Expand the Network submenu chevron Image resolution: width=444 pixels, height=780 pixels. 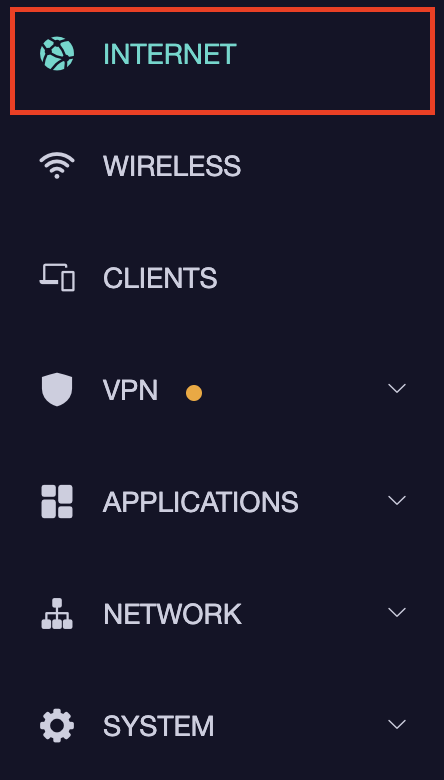pos(397,612)
